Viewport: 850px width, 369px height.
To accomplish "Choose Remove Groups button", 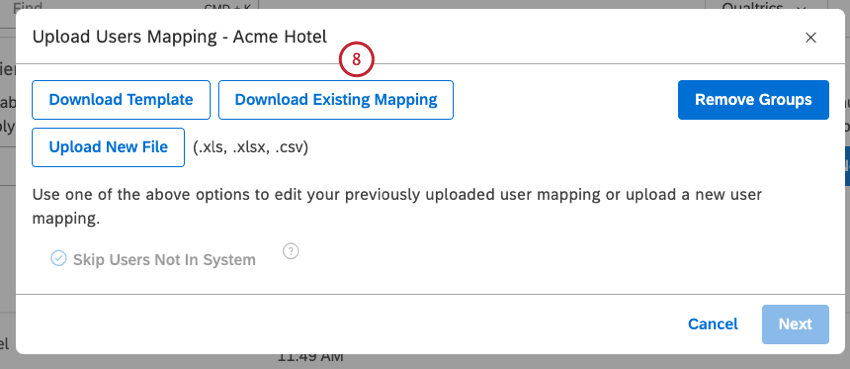I will (753, 100).
